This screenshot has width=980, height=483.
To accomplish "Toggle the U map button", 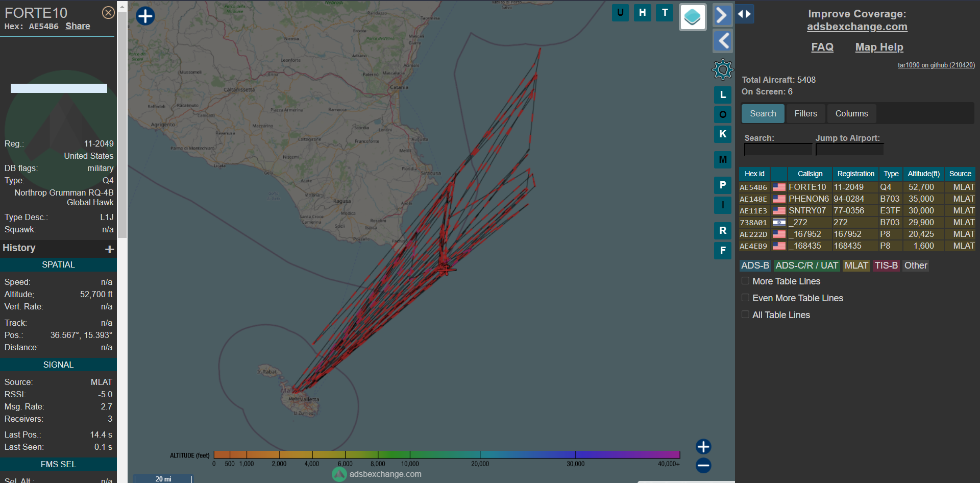I will 620,13.
